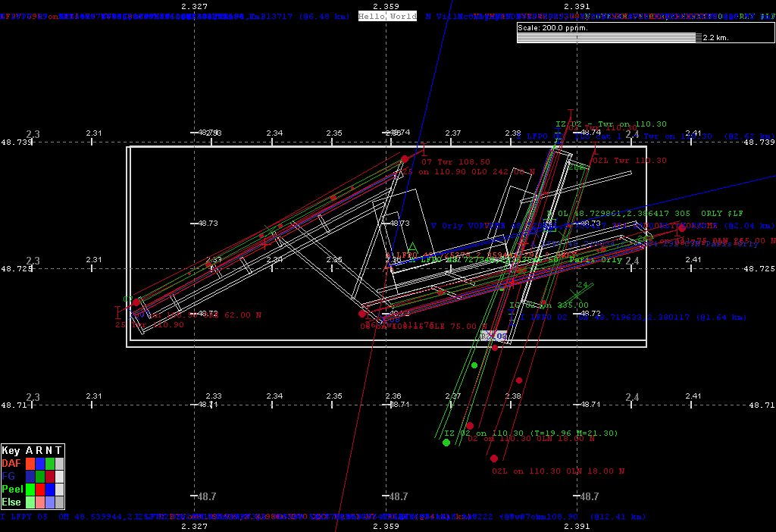Click the green triangle marker near LFPO
This screenshot has width=776, height=532.
413,247
